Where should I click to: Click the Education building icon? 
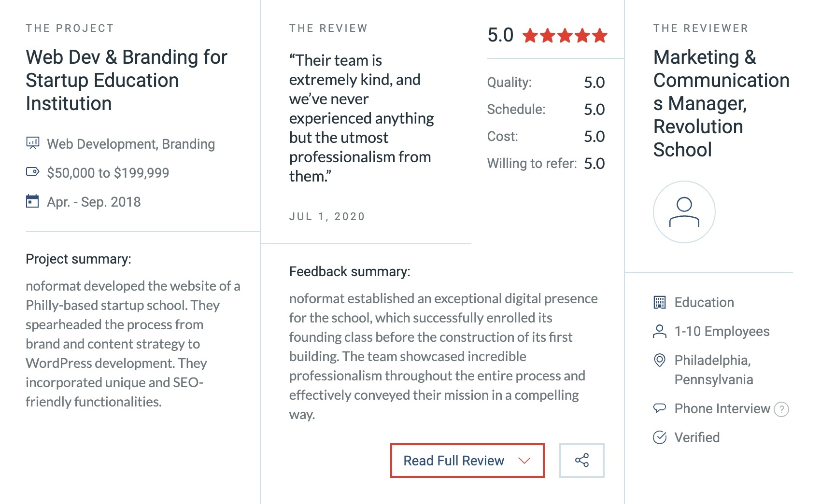click(x=659, y=302)
